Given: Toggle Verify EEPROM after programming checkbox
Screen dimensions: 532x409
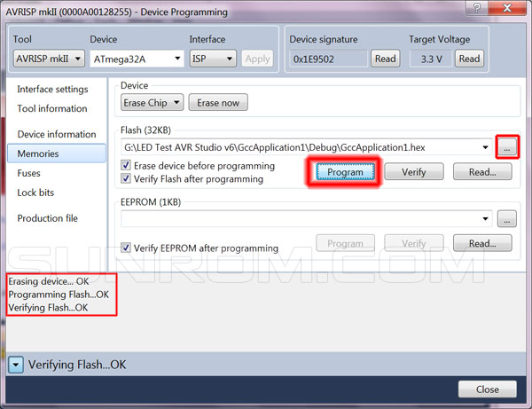Looking at the screenshot, I should pos(127,248).
